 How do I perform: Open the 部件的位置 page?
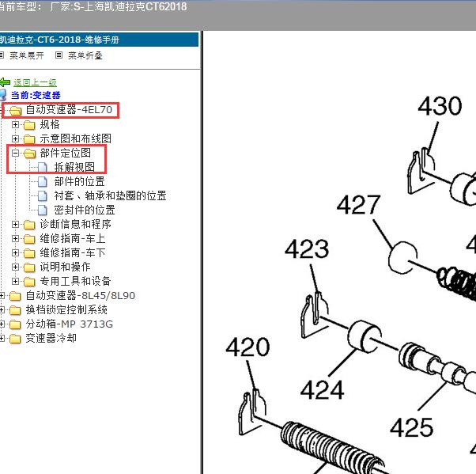(80, 181)
